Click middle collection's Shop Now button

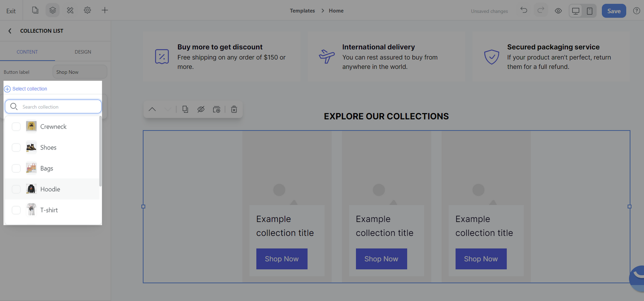[381, 259]
